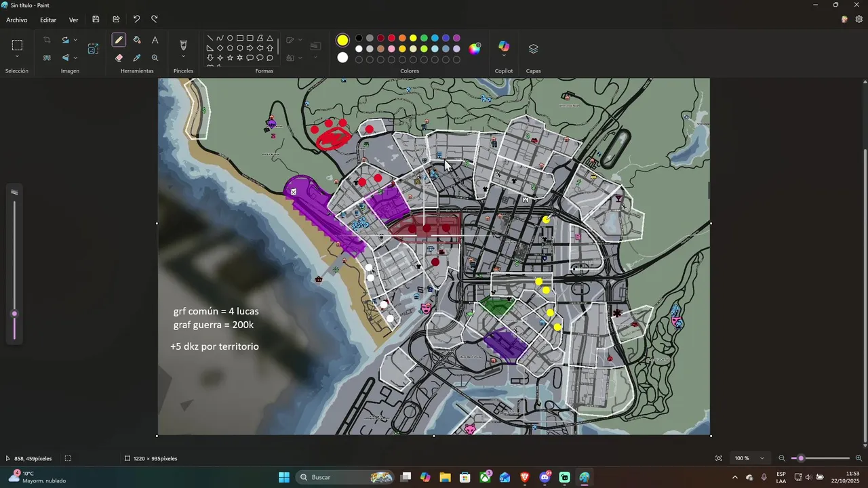This screenshot has height=488, width=868.
Task: Zoom in with the plus button
Action: tap(859, 458)
